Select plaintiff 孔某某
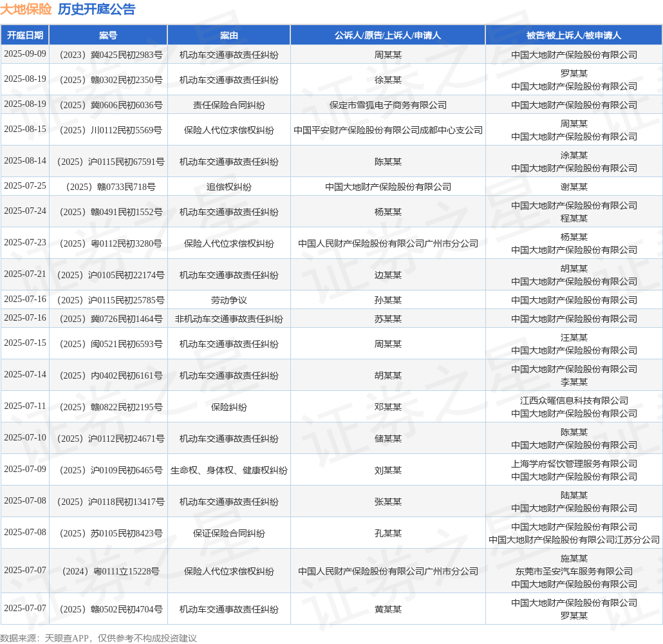Viewport: 663px width, 644px height. tap(388, 533)
